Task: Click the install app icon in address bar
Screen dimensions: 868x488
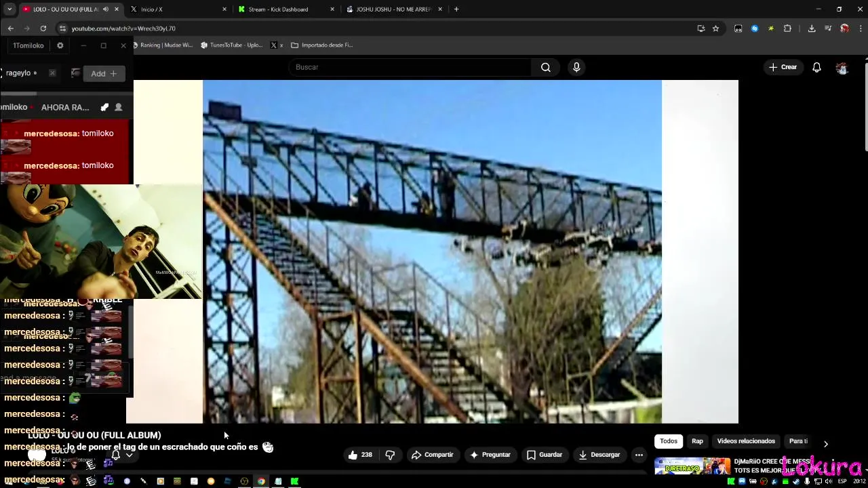Action: coord(701,28)
